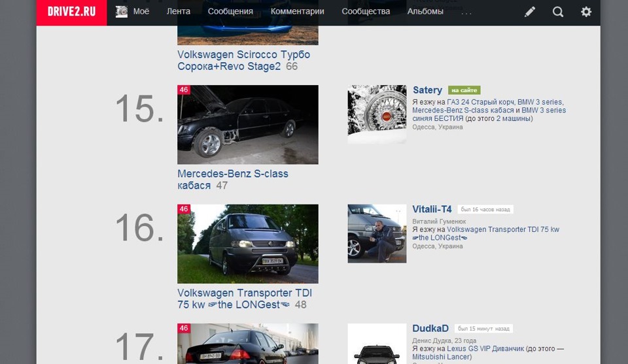Open Сообщения in the top navigation

point(230,12)
